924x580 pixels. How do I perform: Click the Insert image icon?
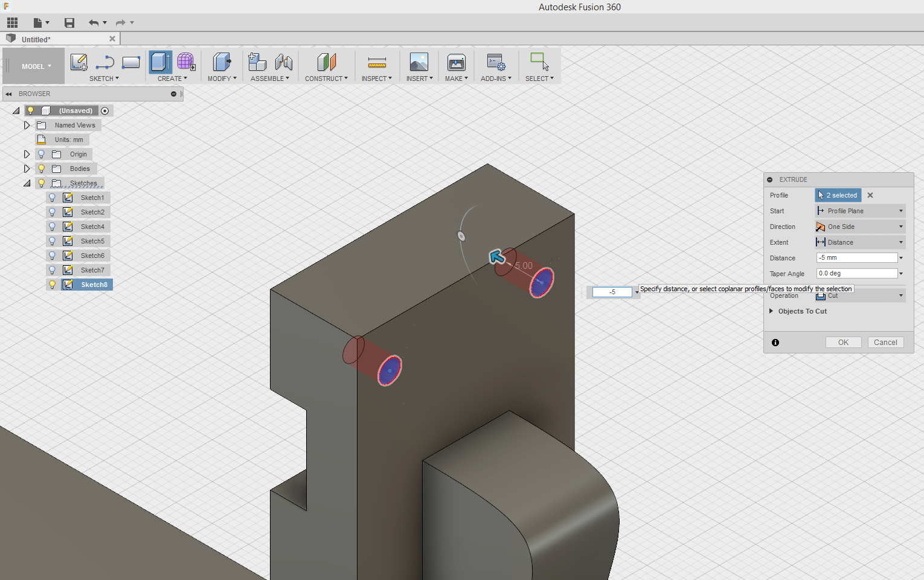(419, 62)
